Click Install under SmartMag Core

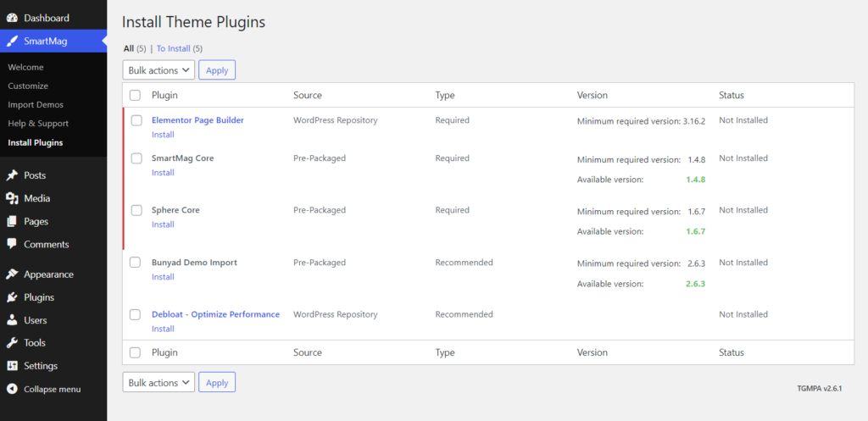[163, 173]
